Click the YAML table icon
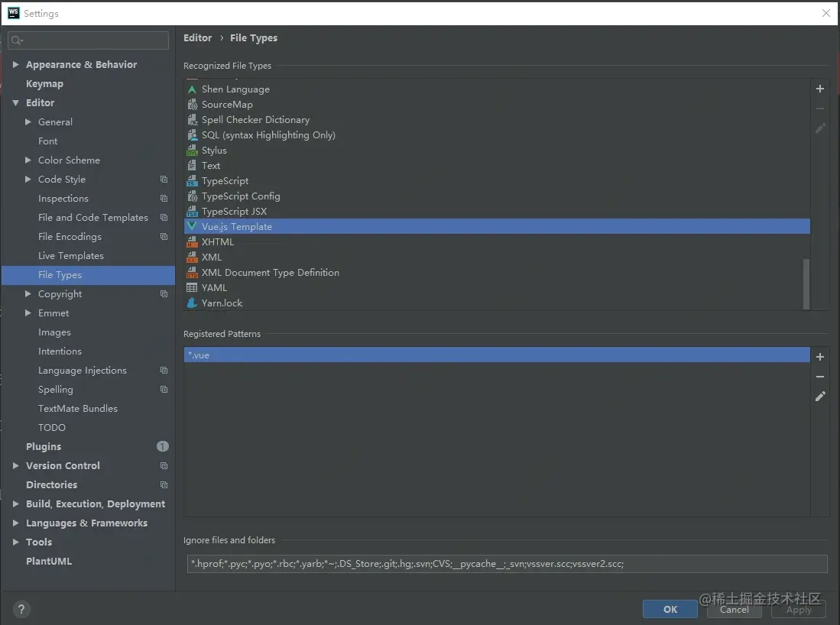The height and width of the screenshot is (625, 840). (x=192, y=287)
